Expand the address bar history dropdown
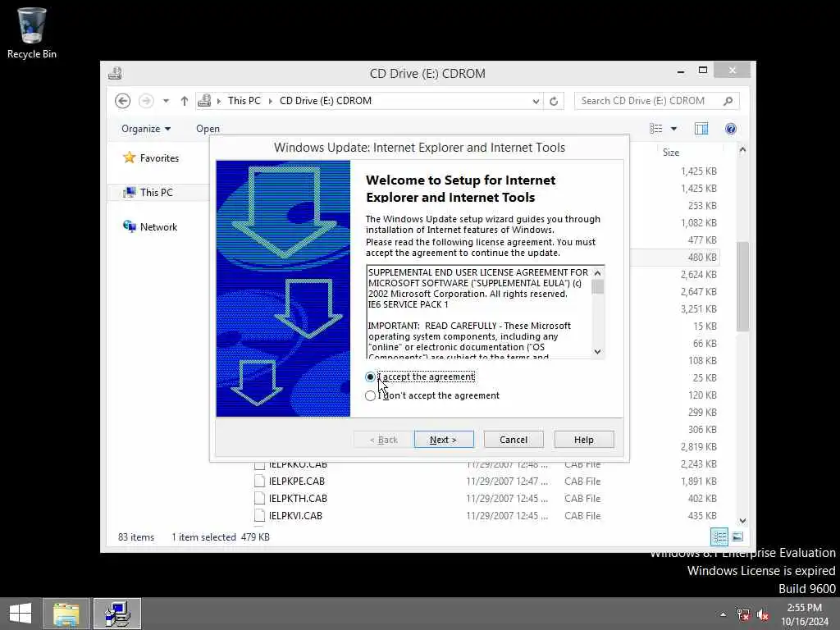The width and height of the screenshot is (840, 630). 536,101
